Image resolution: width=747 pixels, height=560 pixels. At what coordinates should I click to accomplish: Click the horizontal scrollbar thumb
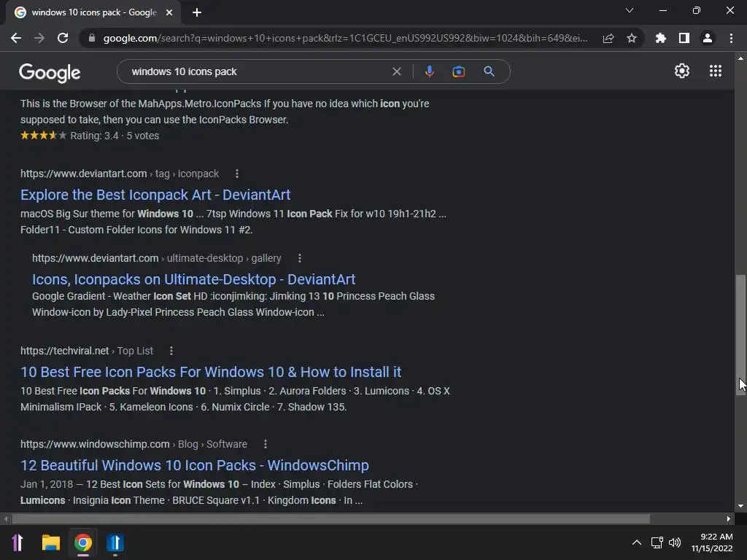pos(331,518)
